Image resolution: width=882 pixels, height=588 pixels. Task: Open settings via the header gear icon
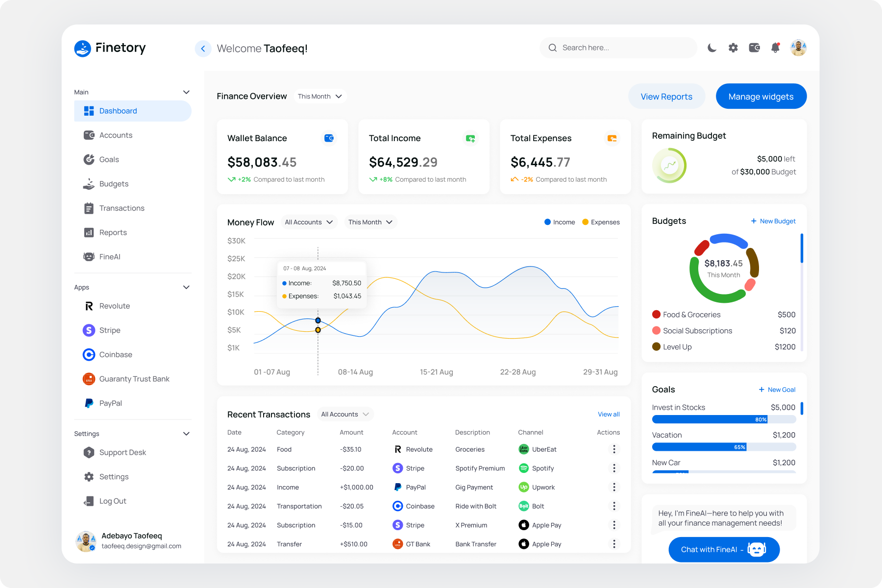733,48
